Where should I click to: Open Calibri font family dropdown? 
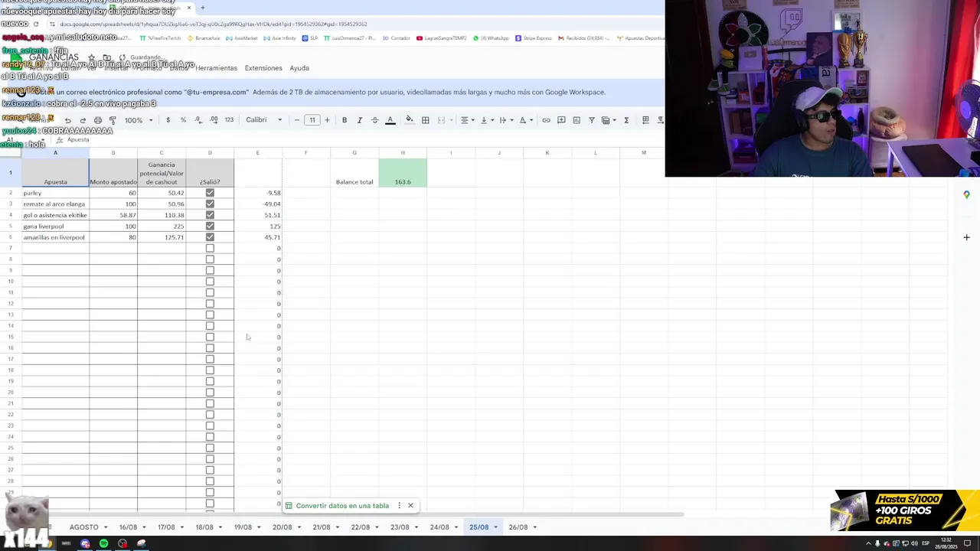click(x=264, y=120)
